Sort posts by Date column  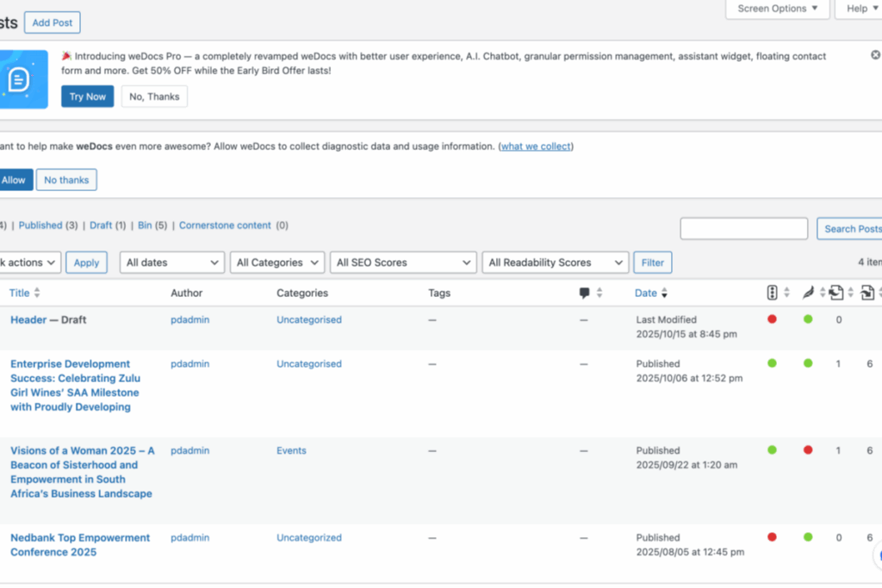[x=646, y=293]
